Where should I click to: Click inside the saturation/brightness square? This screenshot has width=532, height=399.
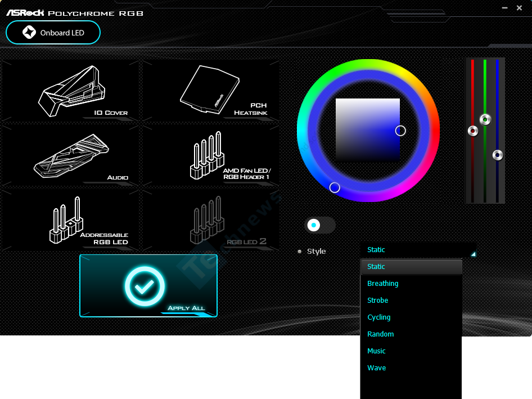click(x=368, y=129)
